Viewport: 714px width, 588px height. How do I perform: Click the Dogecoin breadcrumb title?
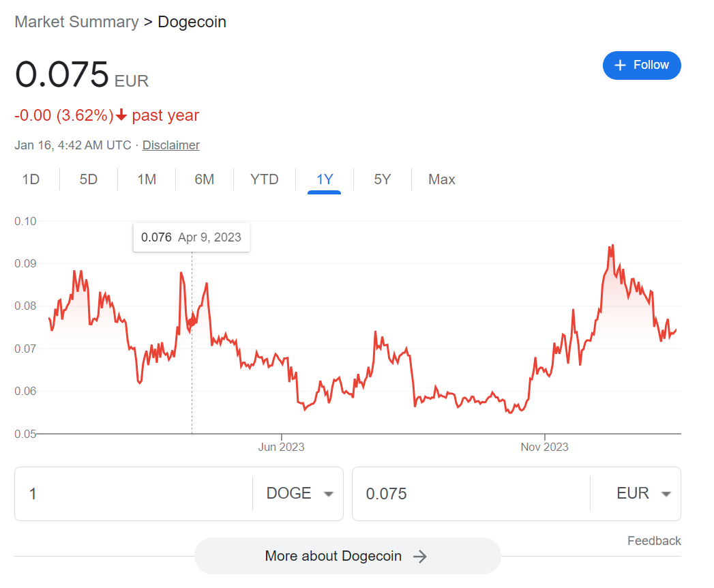(192, 22)
